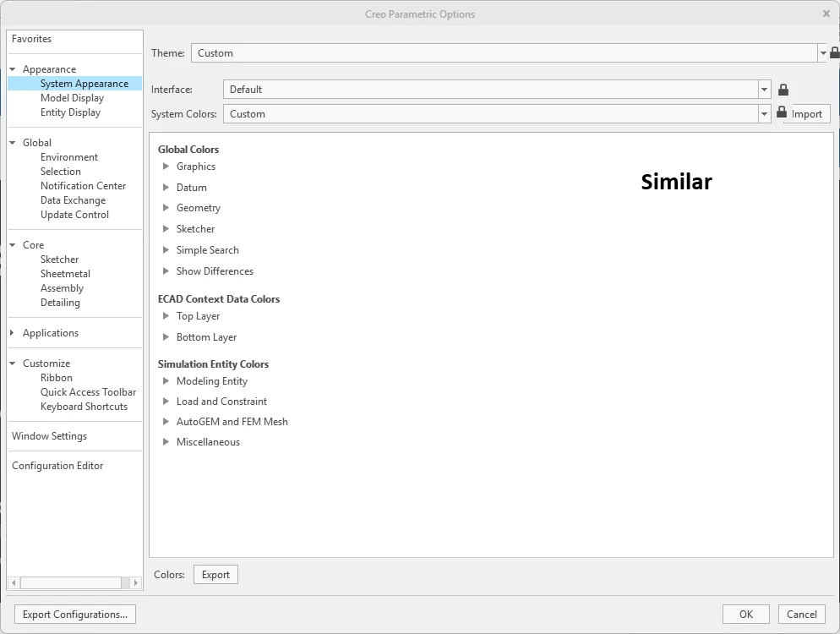
Task: Open Sheetmetal options
Action: [x=65, y=274]
